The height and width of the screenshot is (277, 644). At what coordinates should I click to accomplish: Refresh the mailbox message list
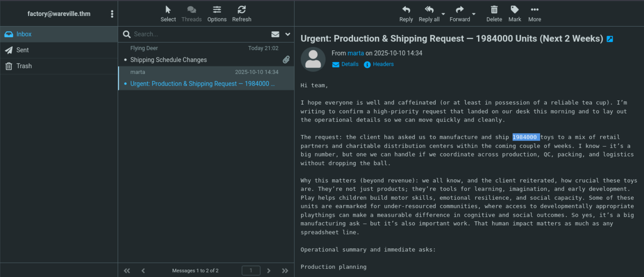pos(241,10)
